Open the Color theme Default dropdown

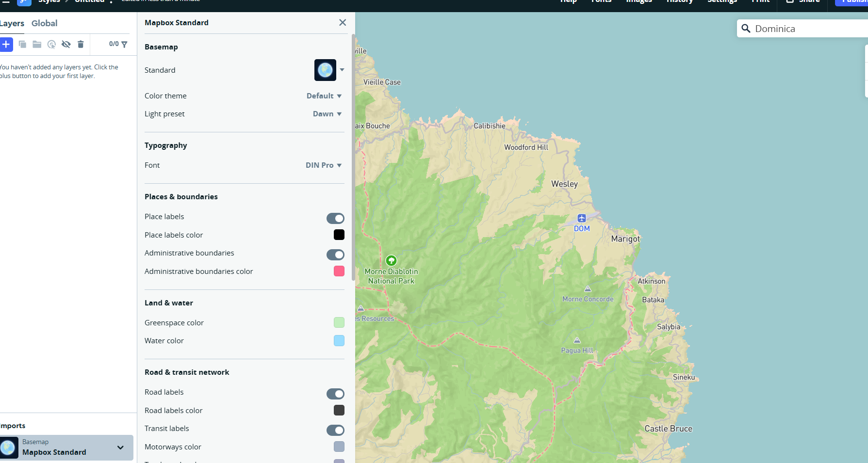click(x=324, y=96)
